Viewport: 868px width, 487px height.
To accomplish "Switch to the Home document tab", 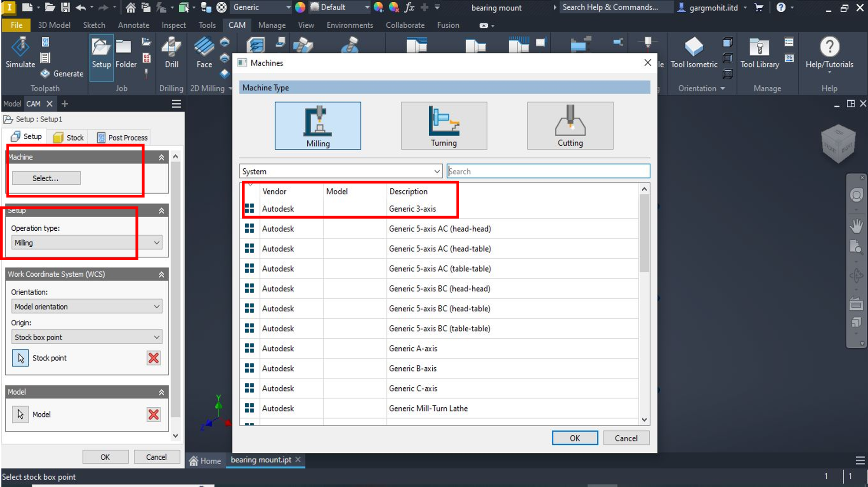I will coord(205,461).
